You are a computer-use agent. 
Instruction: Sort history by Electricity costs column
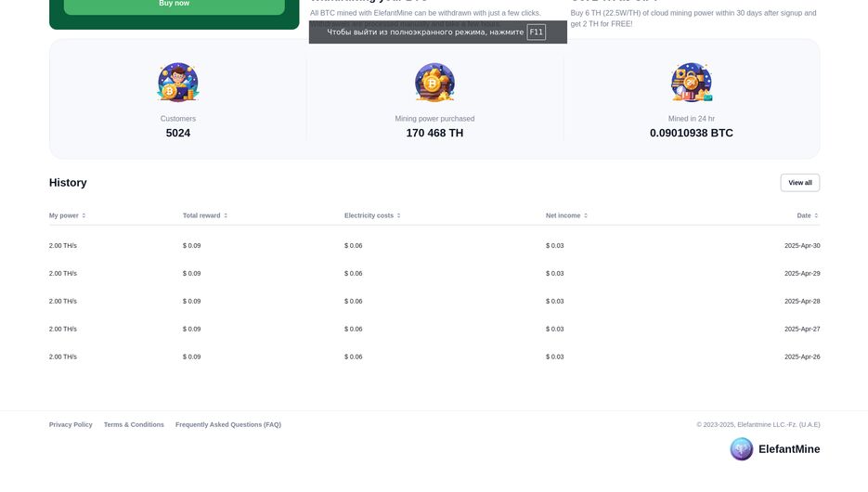tap(372, 216)
